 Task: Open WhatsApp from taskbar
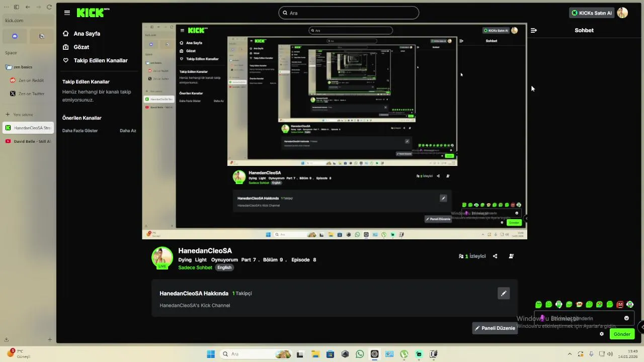[360, 354]
